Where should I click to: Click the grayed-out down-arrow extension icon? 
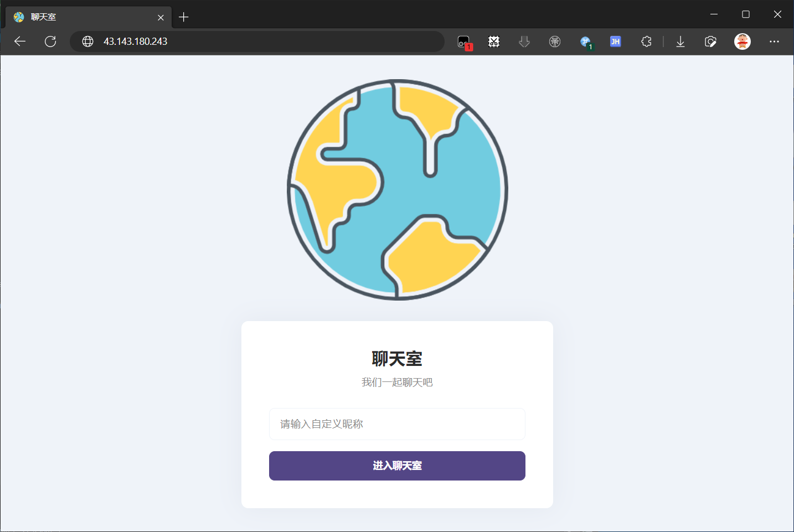524,41
